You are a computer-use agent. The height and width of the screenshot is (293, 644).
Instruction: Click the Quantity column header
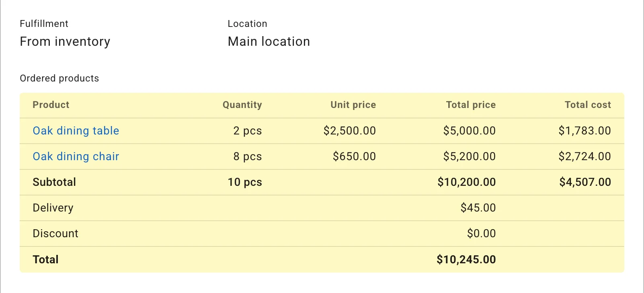[x=242, y=105]
